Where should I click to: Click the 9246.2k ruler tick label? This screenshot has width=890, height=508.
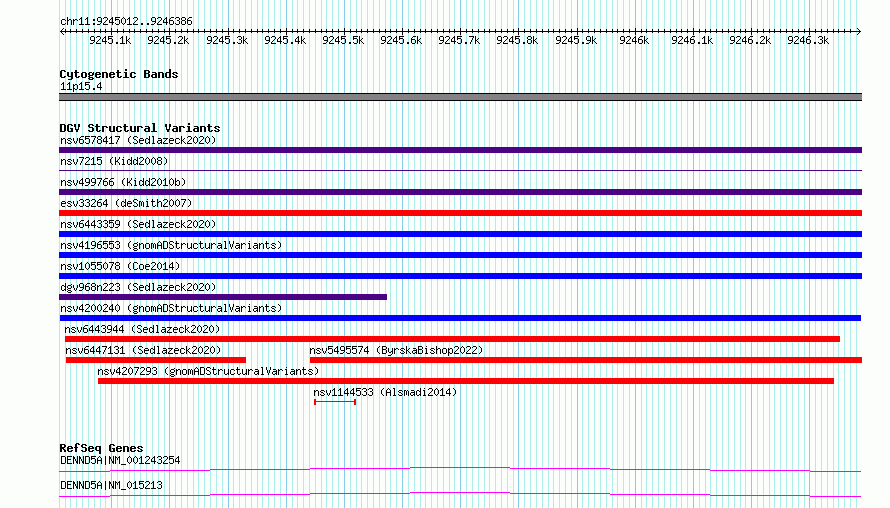tap(750, 40)
